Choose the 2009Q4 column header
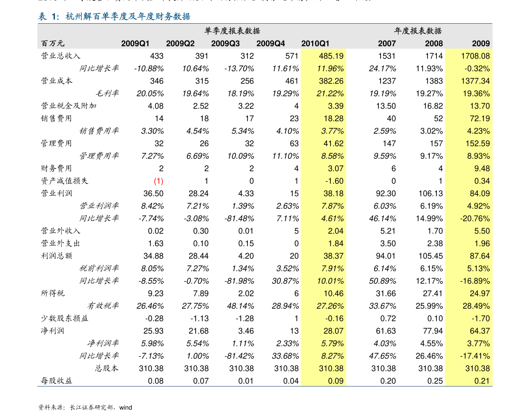Viewport: 532px width, 420px height. [x=270, y=43]
